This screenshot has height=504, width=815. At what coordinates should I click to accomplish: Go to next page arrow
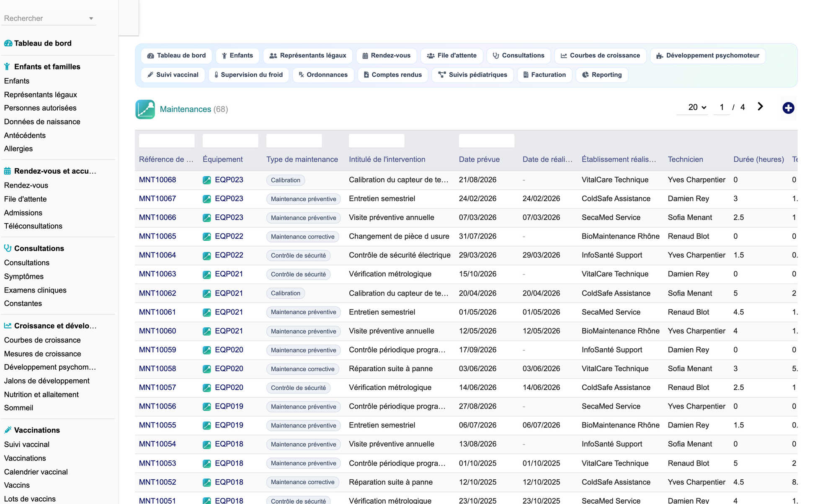(760, 107)
